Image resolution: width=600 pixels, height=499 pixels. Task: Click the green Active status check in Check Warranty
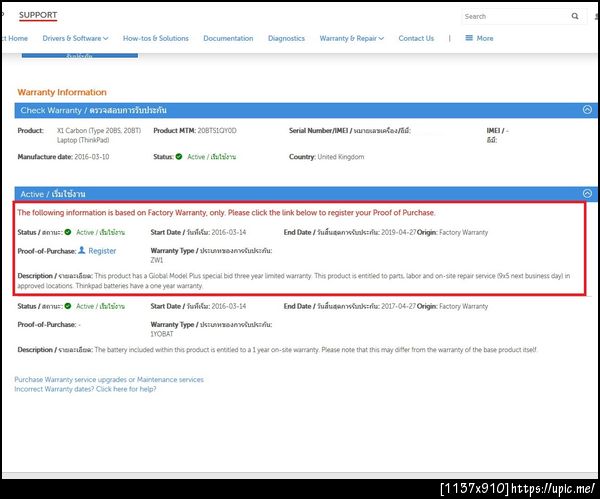coord(179,157)
